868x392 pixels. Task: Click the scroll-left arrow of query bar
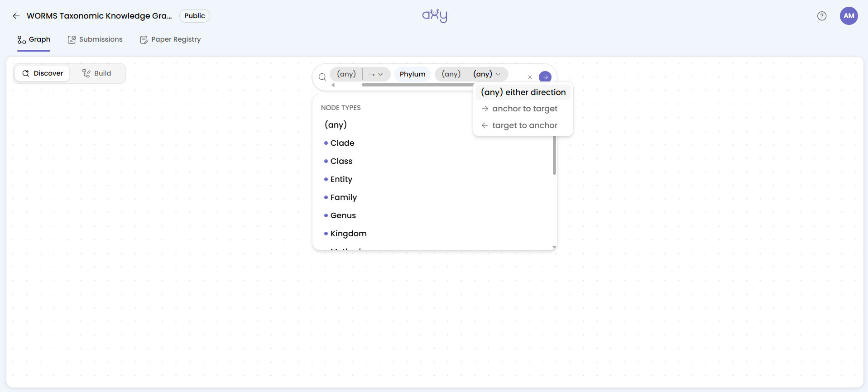coord(333,85)
